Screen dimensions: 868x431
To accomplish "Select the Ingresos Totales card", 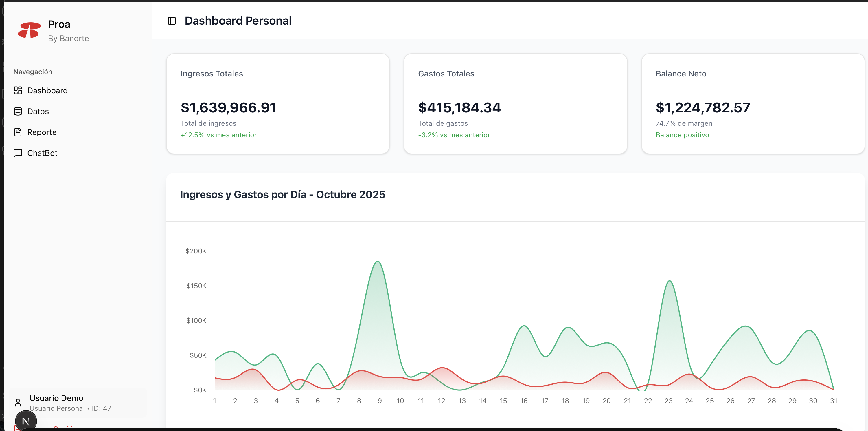I will coord(278,103).
